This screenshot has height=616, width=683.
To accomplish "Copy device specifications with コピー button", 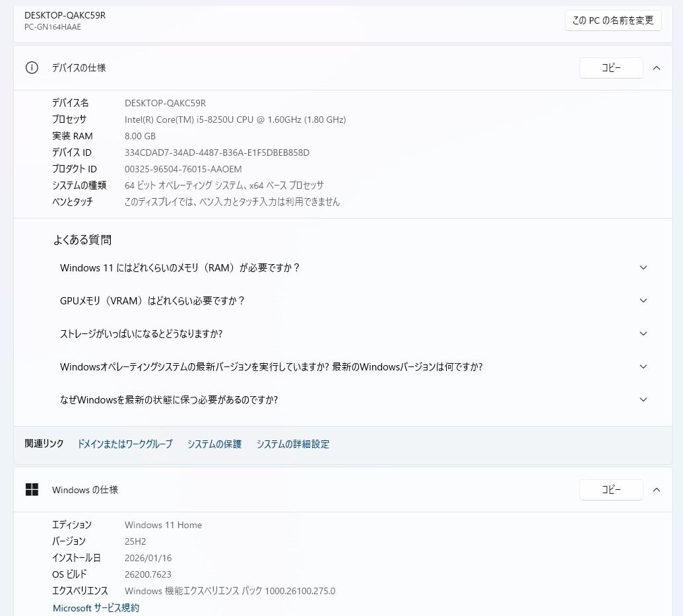I will tap(610, 67).
